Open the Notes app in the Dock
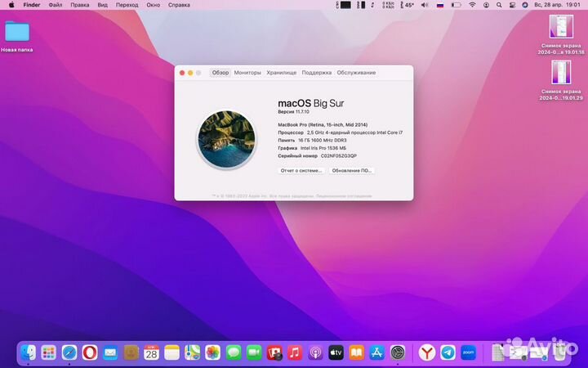588x368 pixels. coord(172,352)
